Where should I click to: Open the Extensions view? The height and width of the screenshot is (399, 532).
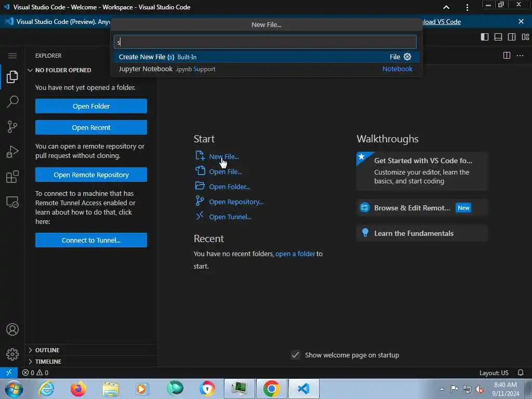coord(12,177)
